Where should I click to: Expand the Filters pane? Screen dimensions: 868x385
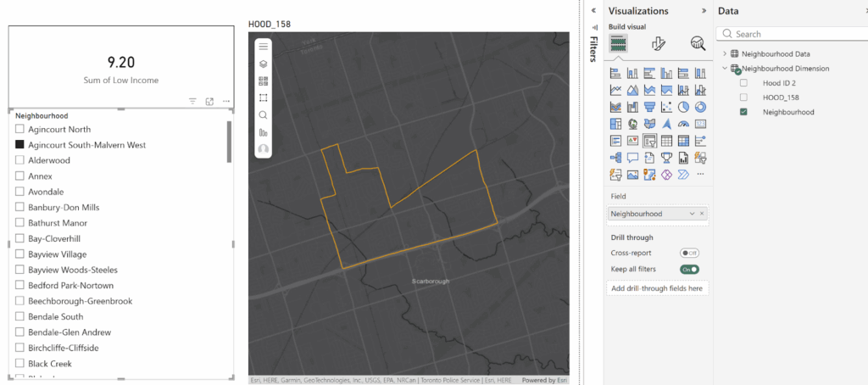[593, 10]
